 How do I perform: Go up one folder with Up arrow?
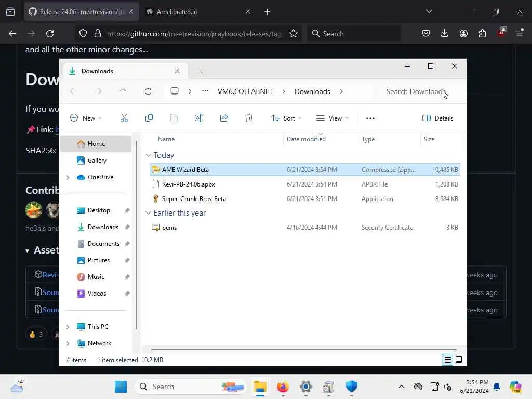pos(123,91)
